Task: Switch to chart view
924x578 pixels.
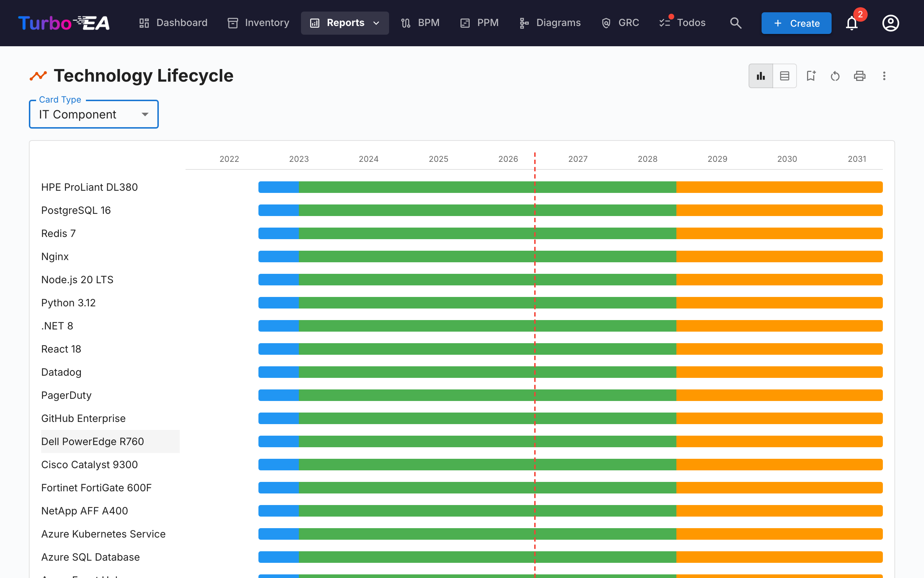Action: (760, 76)
